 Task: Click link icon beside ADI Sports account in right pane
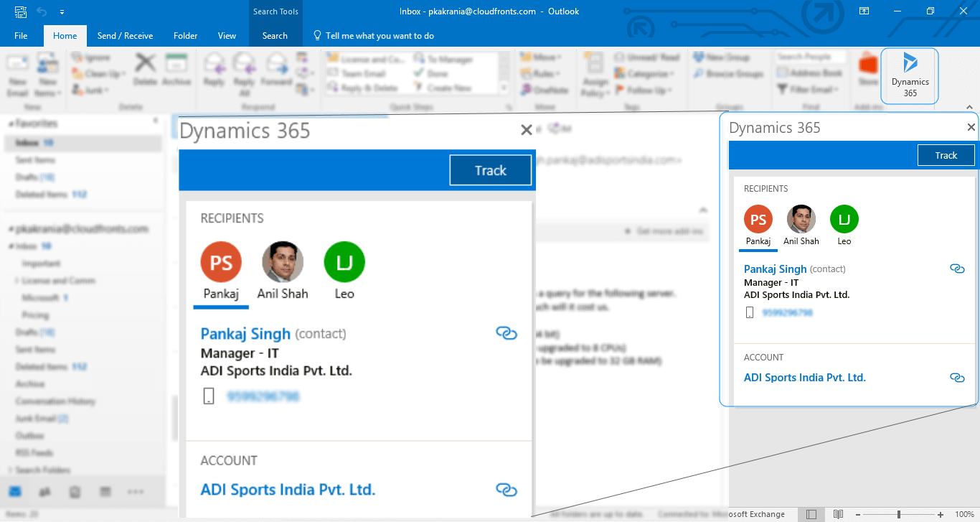(957, 377)
